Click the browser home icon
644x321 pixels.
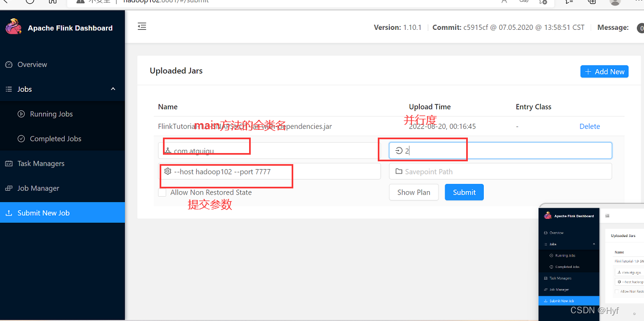52,2
